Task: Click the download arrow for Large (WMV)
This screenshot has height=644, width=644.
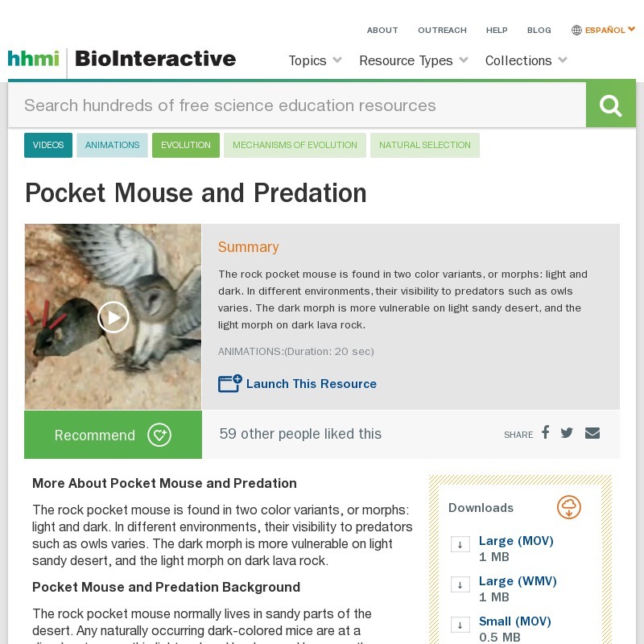Action: click(x=460, y=584)
